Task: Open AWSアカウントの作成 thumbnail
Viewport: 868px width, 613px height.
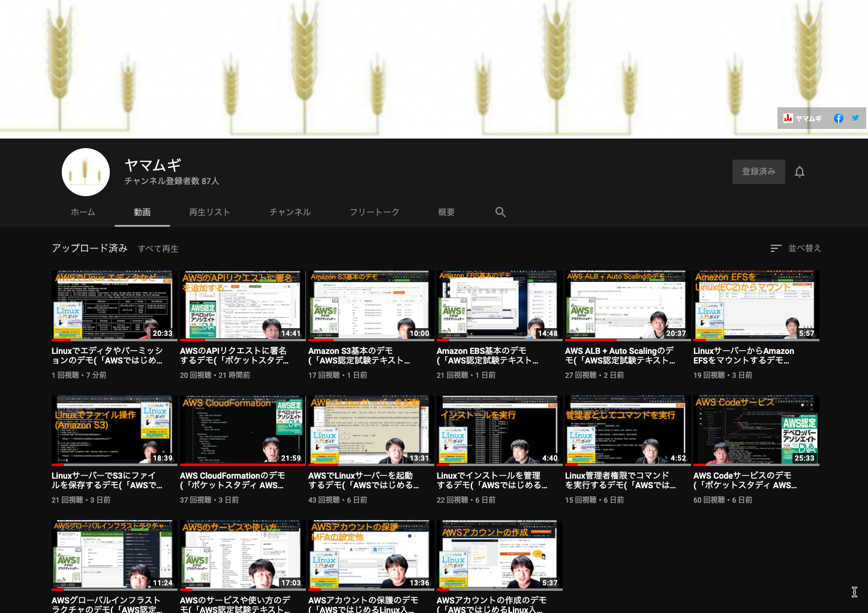Action: (x=498, y=555)
